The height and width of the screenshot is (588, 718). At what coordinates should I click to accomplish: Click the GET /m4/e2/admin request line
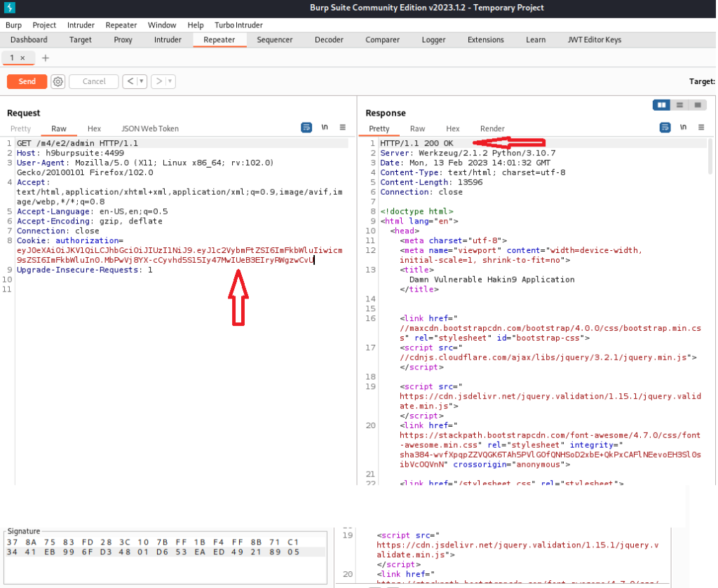(77, 143)
